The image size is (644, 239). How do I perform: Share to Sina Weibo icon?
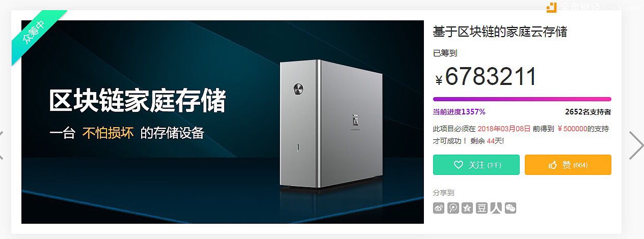(x=439, y=208)
